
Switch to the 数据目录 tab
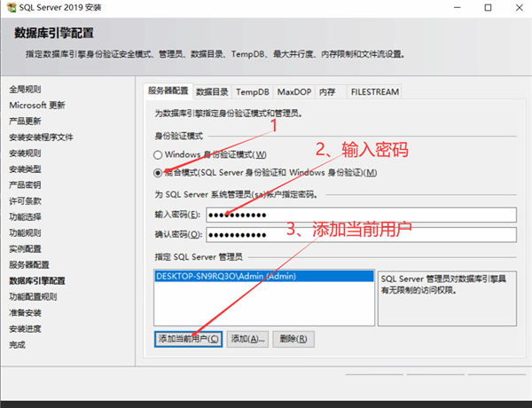point(212,91)
